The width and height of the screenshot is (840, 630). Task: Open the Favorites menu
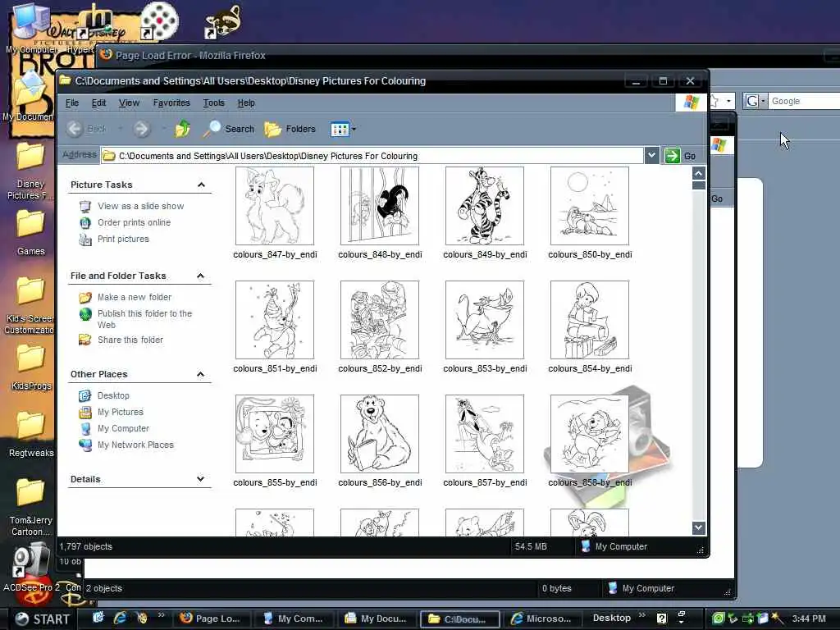pyautogui.click(x=171, y=103)
